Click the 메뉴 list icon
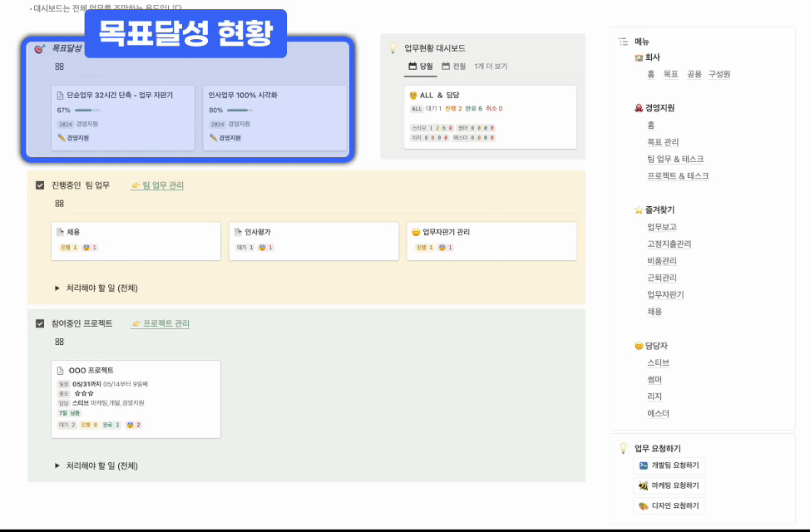The image size is (810, 532). point(623,41)
